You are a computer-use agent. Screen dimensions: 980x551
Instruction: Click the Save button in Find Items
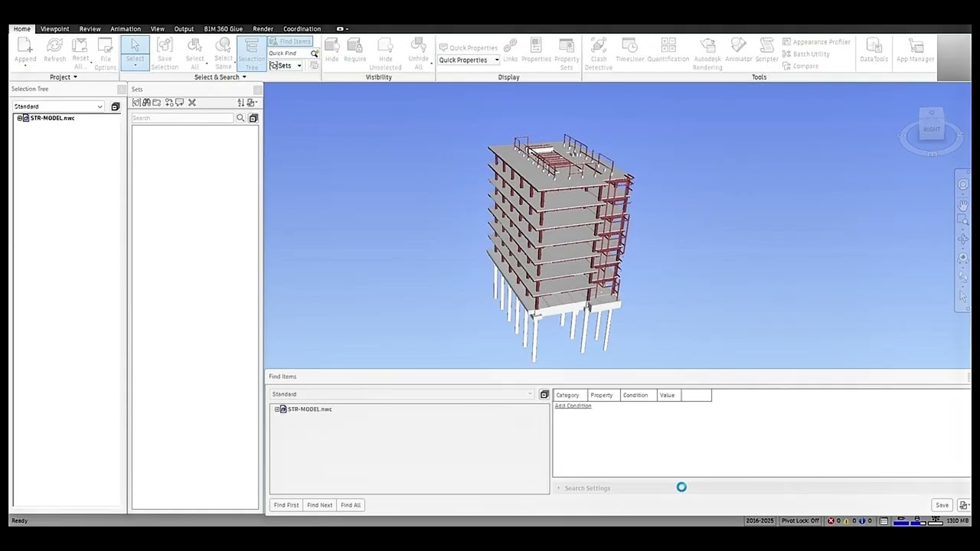click(x=942, y=505)
